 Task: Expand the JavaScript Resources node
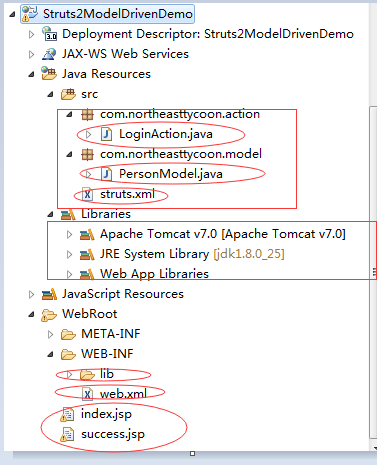tap(31, 294)
